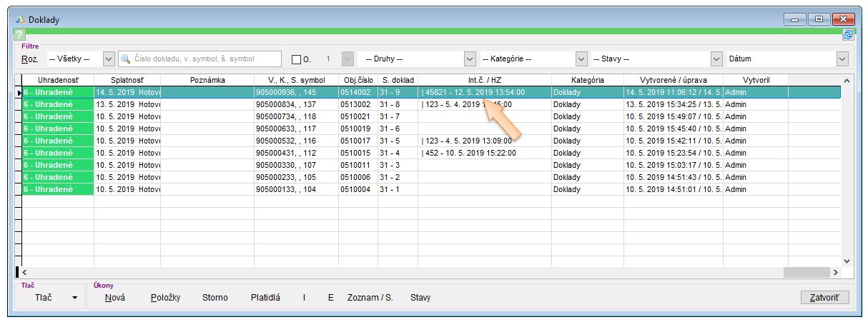Image resolution: width=868 pixels, height=327 pixels.
Task: Click the Doklady app icon in title bar
Action: [x=20, y=19]
